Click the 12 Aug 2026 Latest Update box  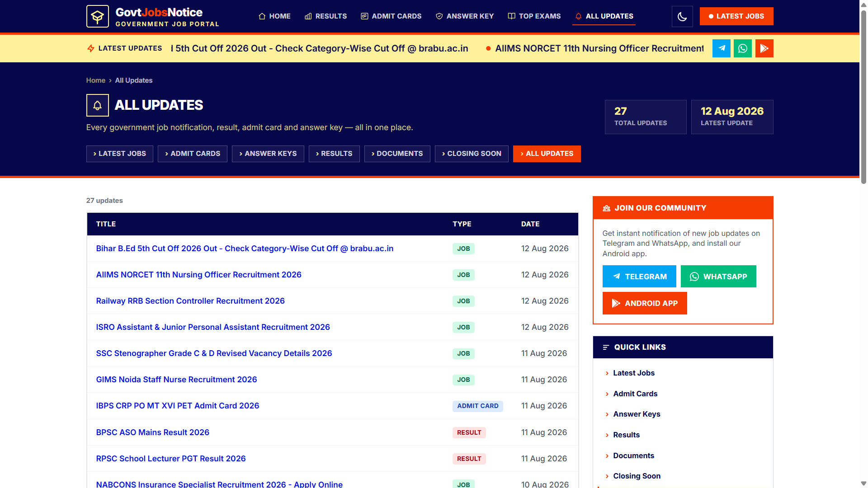tap(732, 117)
